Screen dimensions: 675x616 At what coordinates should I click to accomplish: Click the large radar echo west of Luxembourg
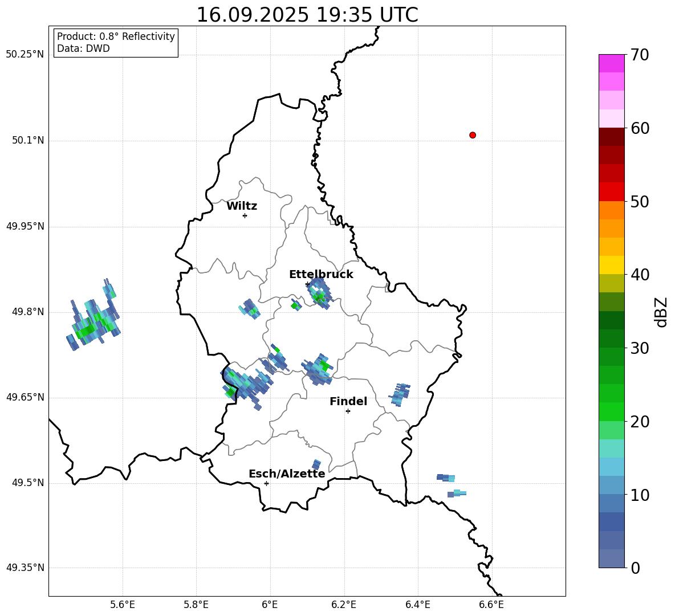[93, 316]
